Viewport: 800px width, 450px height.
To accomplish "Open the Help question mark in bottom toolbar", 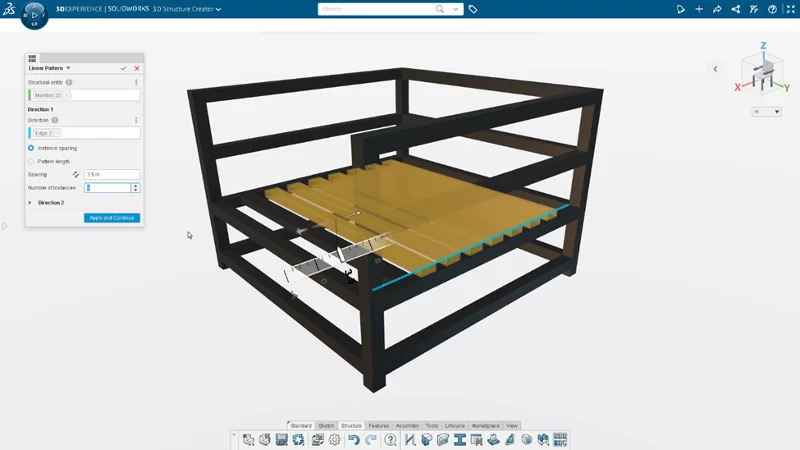I will tap(390, 439).
